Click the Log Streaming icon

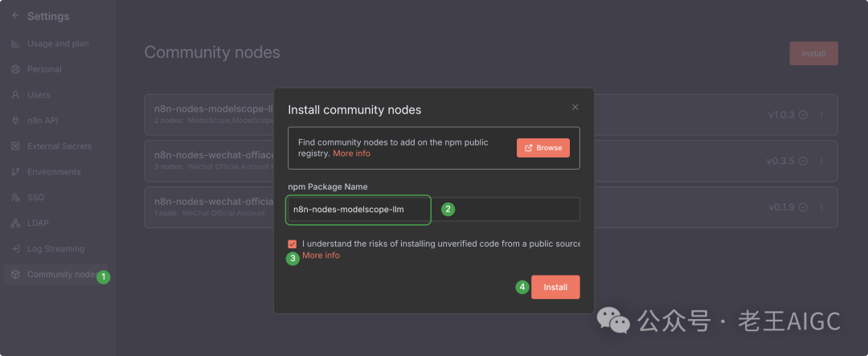[x=15, y=249]
